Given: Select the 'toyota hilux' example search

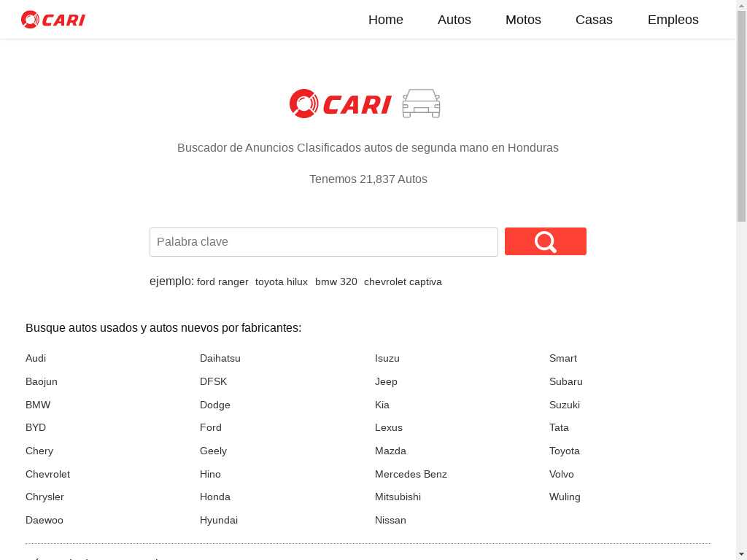Looking at the screenshot, I should (282, 282).
